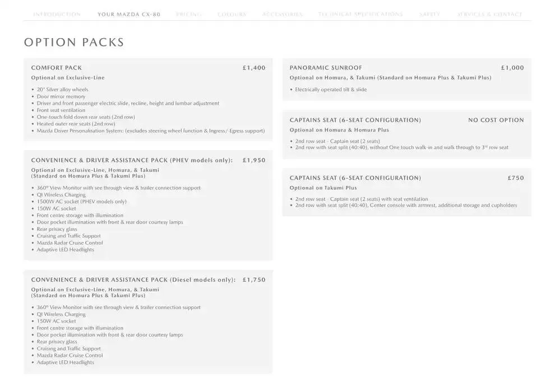Click the £1,000 sunroof price
The width and height of the screenshot is (555, 392).
[x=512, y=68]
